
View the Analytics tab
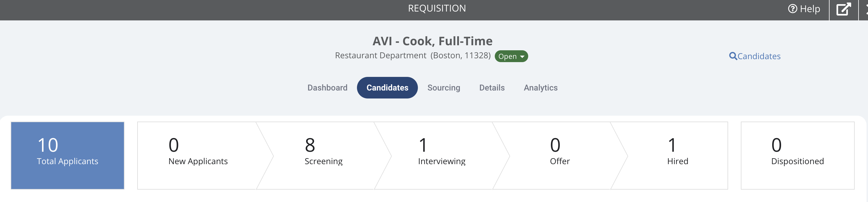coord(540,88)
